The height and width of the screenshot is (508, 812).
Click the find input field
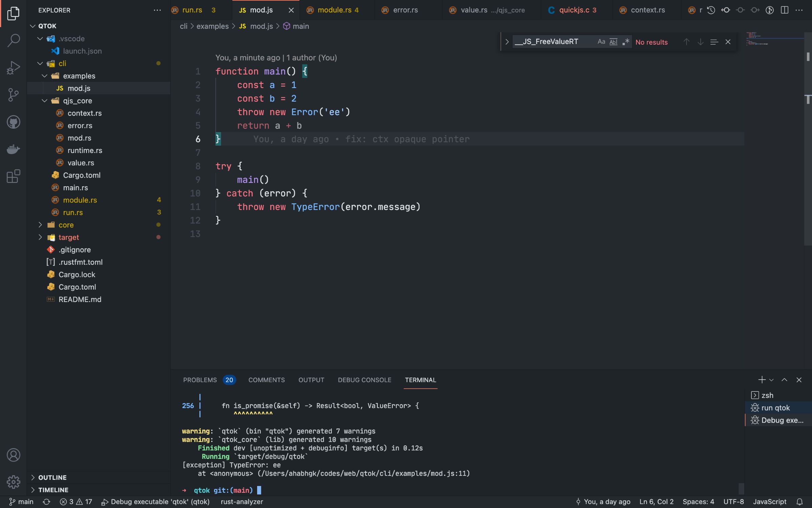(551, 42)
